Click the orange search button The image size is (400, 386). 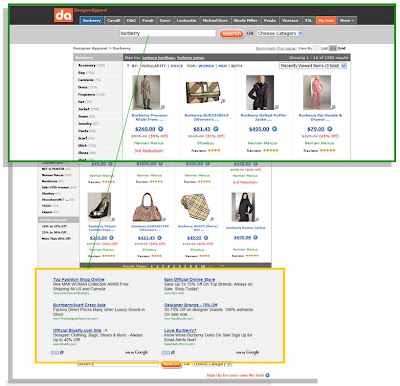tap(232, 34)
